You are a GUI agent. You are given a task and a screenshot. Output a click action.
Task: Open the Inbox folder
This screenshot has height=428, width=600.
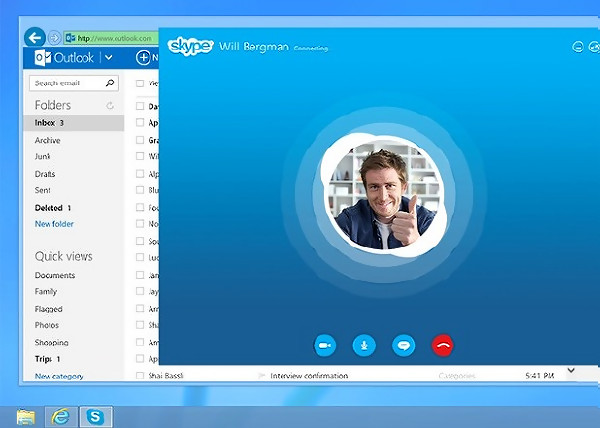click(45, 123)
